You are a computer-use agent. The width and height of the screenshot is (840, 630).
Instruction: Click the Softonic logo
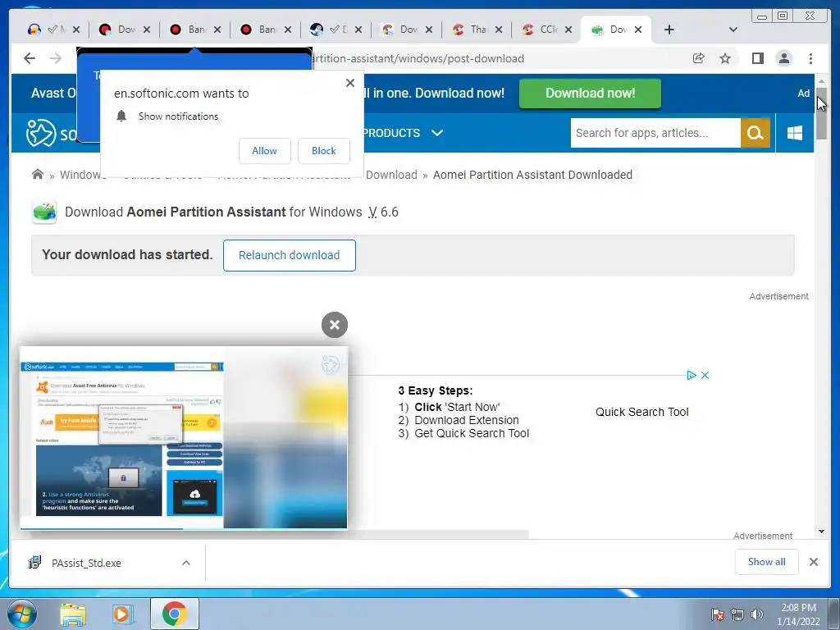[x=52, y=133]
